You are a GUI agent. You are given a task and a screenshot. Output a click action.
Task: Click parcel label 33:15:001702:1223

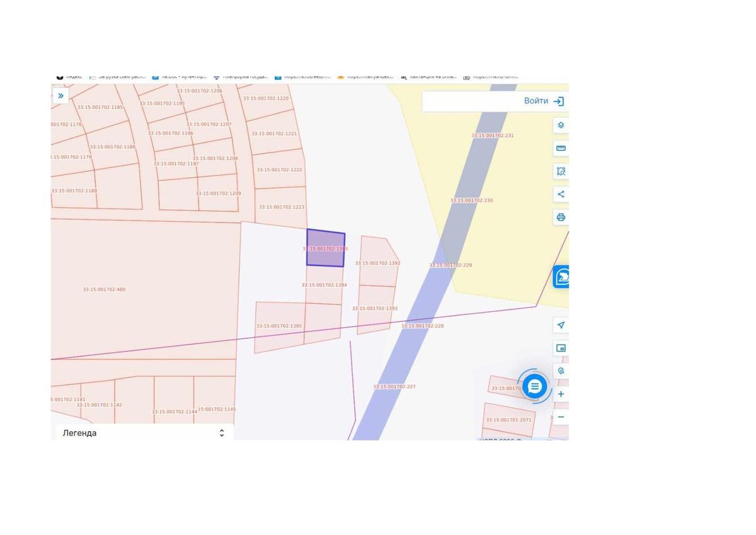(282, 207)
